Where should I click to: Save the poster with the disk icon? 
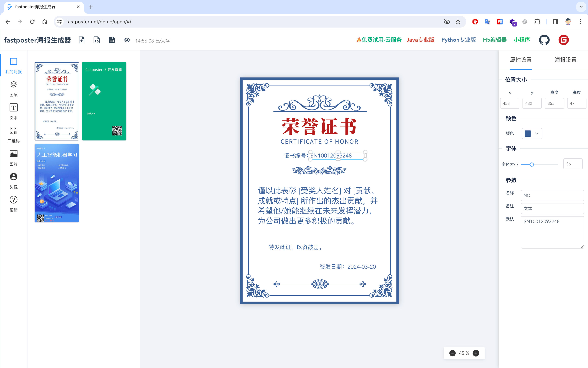(112, 40)
